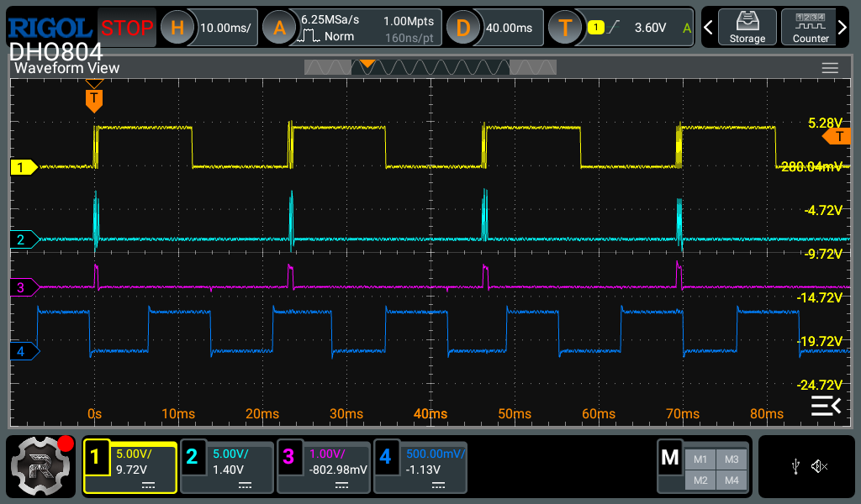The image size is (861, 504).
Task: Toggle the channel 2 button
Action: 192,456
